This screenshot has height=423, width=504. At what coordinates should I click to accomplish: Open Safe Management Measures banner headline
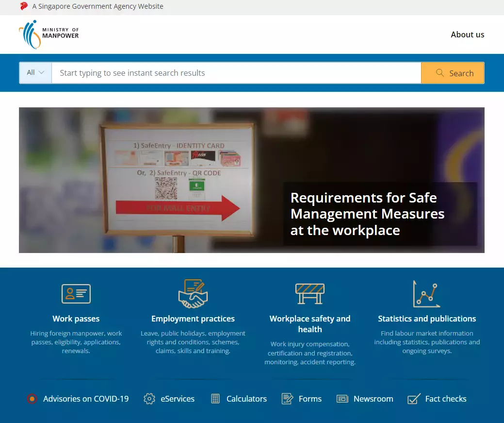pos(367,214)
